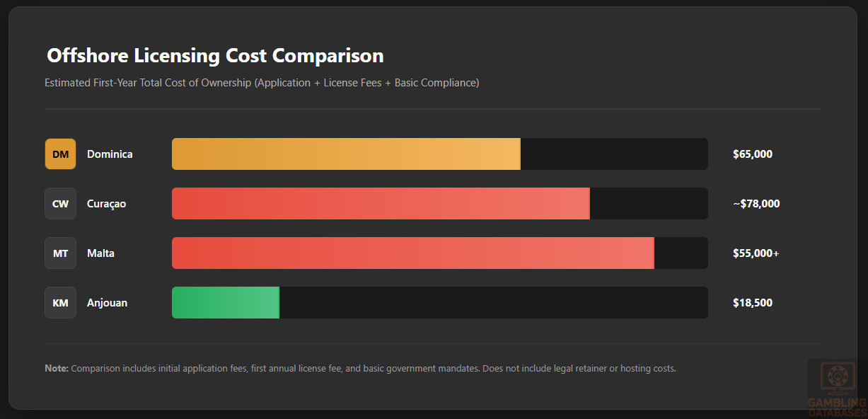Click the CW Curaçao country badge
Viewport: 868px width, 419px height.
click(x=60, y=204)
